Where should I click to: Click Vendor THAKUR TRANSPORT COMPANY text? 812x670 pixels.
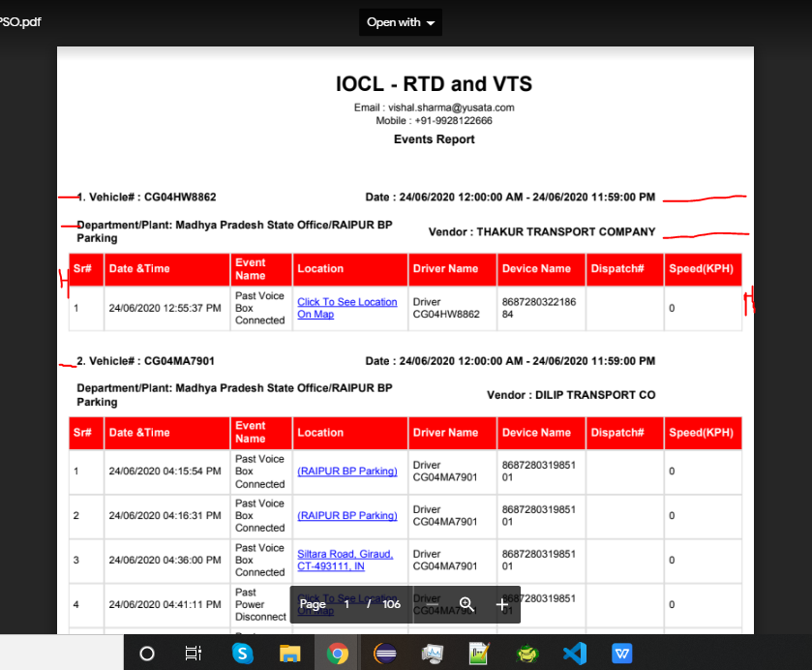(x=542, y=231)
